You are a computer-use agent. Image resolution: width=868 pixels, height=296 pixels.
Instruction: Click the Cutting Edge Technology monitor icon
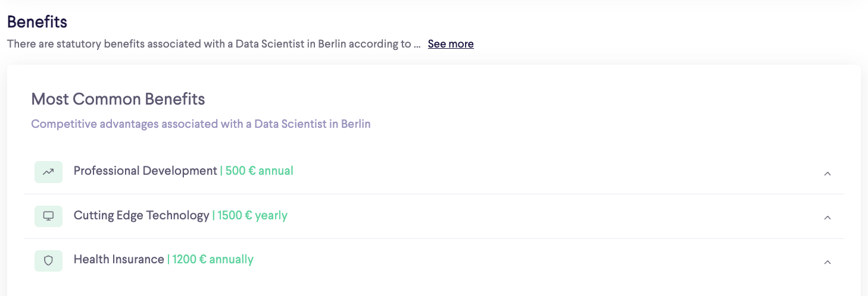tap(48, 216)
